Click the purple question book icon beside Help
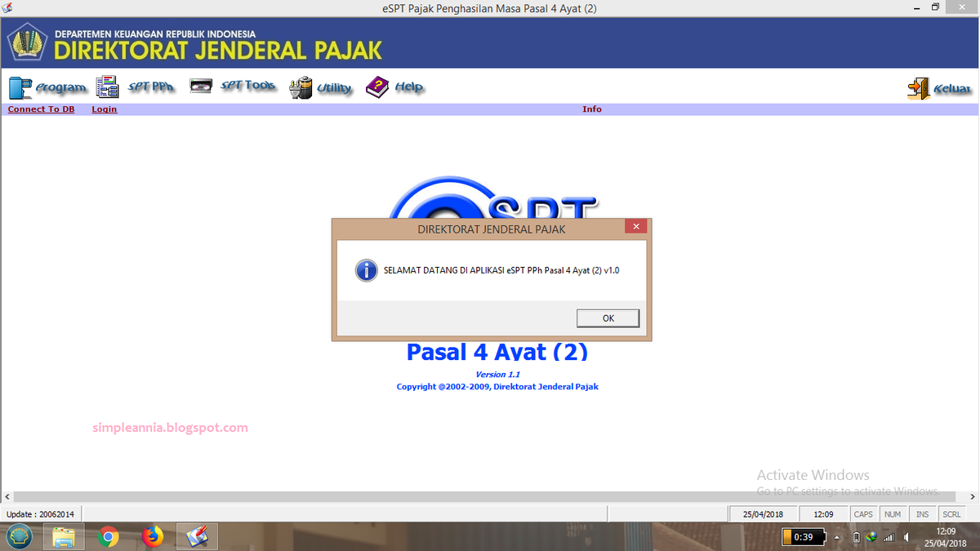The height and width of the screenshot is (551, 980). 377,87
